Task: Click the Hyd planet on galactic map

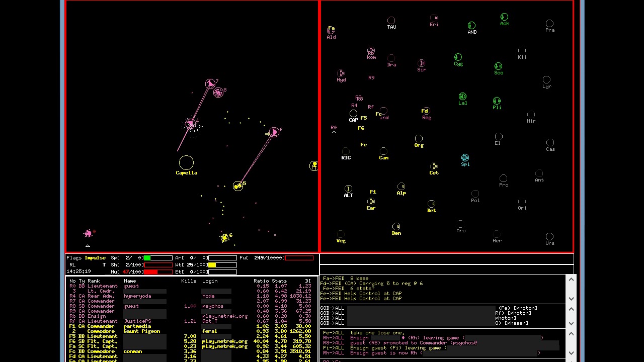Action: click(341, 73)
